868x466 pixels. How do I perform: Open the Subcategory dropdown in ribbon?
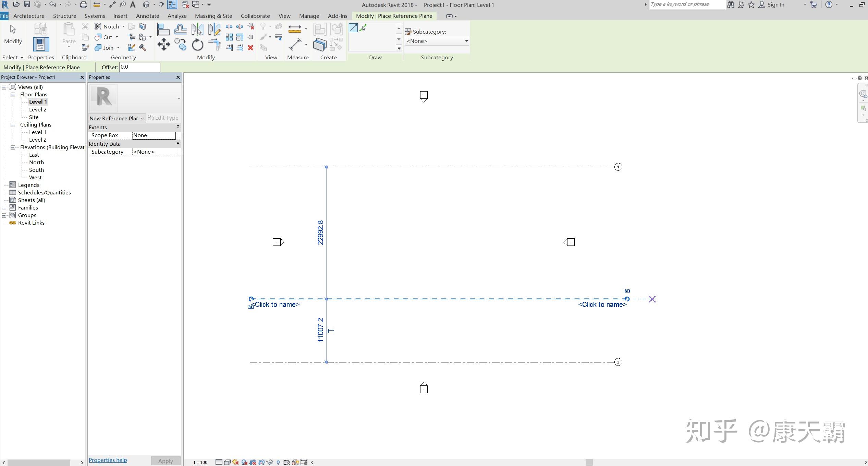(437, 41)
